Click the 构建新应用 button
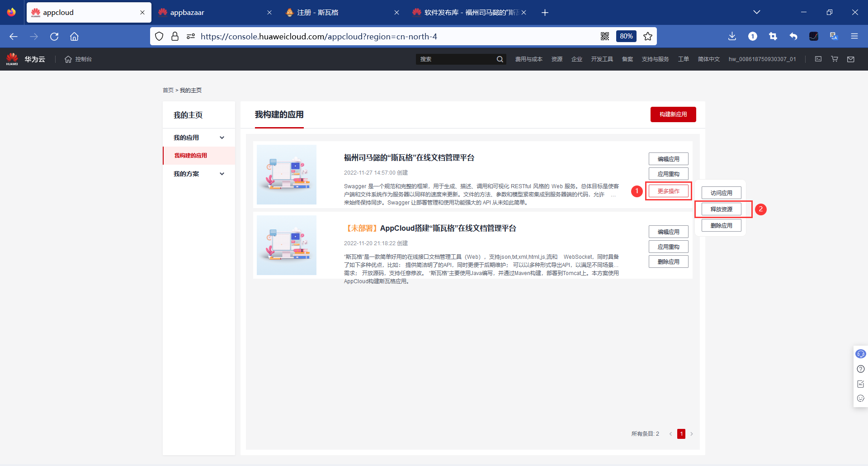The height and width of the screenshot is (466, 868). 673,114
